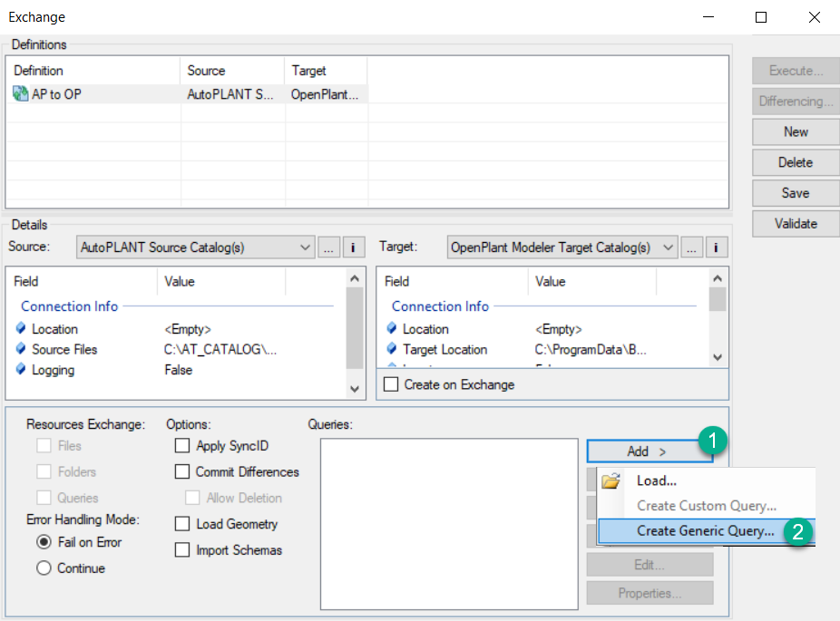Click the folder icon beside Load...
Image resolution: width=840 pixels, height=621 pixels.
coord(610,480)
